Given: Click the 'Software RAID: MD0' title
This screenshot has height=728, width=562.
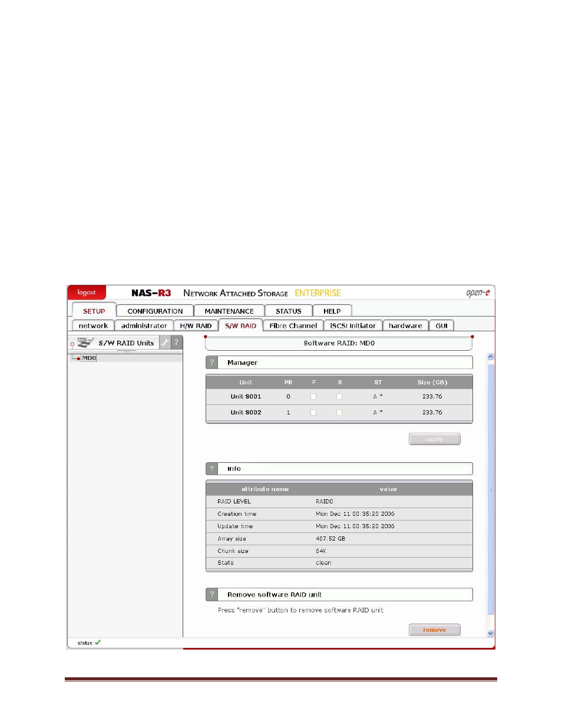Looking at the screenshot, I should point(339,343).
